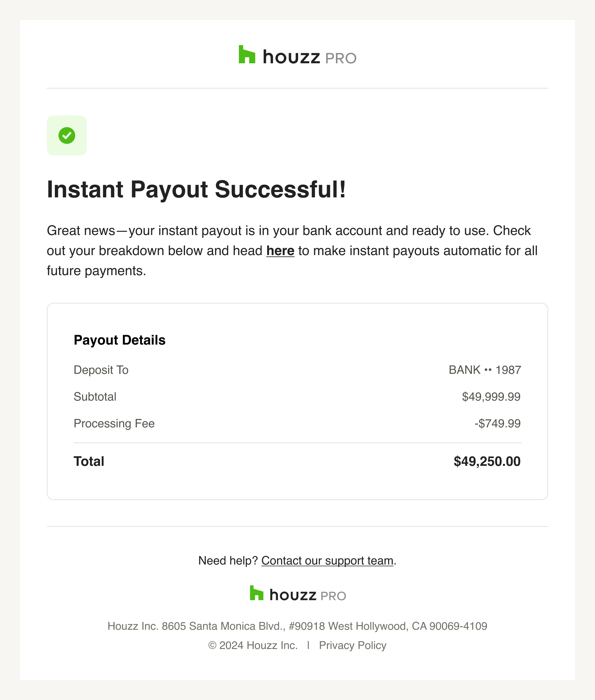Click the footer green Houzz house logo
Screen dimensions: 595x700
point(256,593)
